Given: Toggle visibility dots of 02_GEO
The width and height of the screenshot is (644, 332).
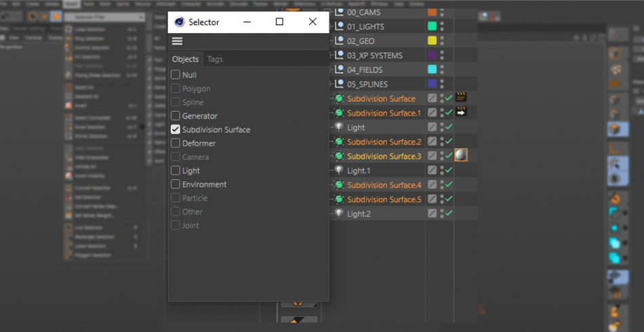Looking at the screenshot, I should 442,41.
